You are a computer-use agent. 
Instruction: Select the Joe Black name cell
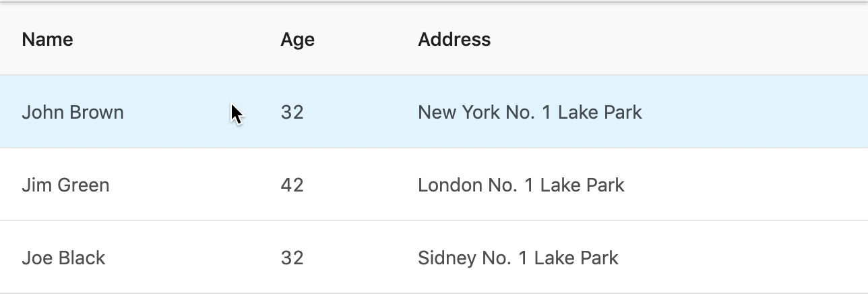tap(63, 258)
